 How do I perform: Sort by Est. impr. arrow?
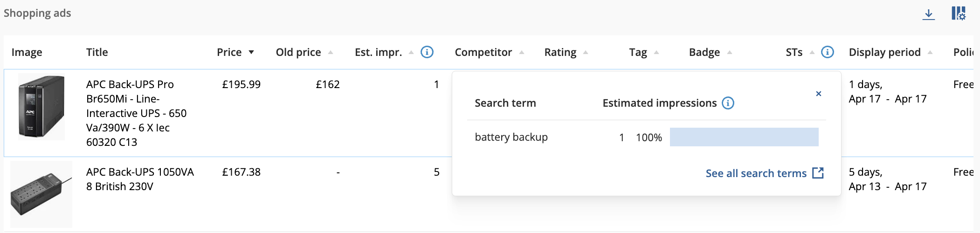point(411,52)
